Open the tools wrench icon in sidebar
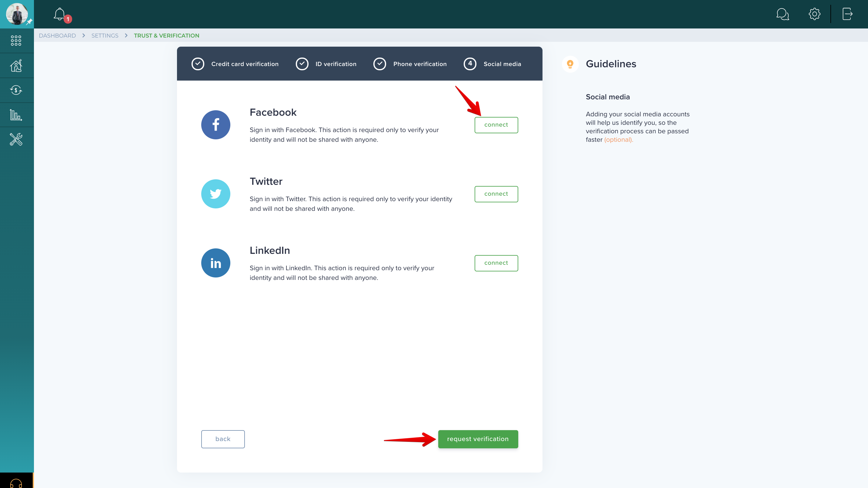Viewport: 868px width, 488px height. click(16, 139)
